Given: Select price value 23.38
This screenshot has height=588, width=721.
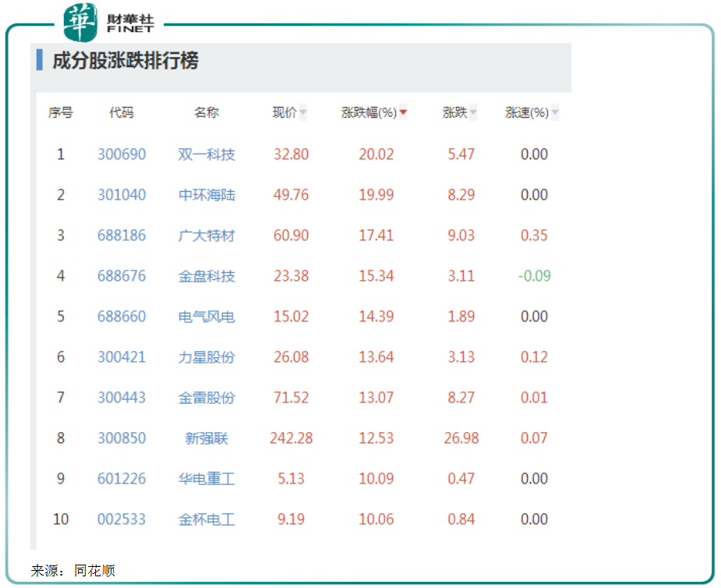Looking at the screenshot, I should [x=291, y=275].
